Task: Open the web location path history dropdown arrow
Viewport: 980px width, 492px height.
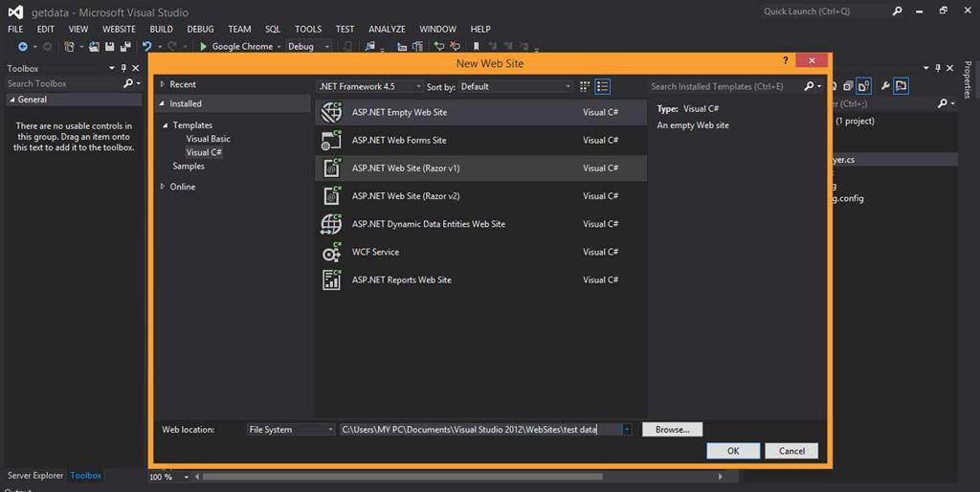Action: [x=627, y=430]
